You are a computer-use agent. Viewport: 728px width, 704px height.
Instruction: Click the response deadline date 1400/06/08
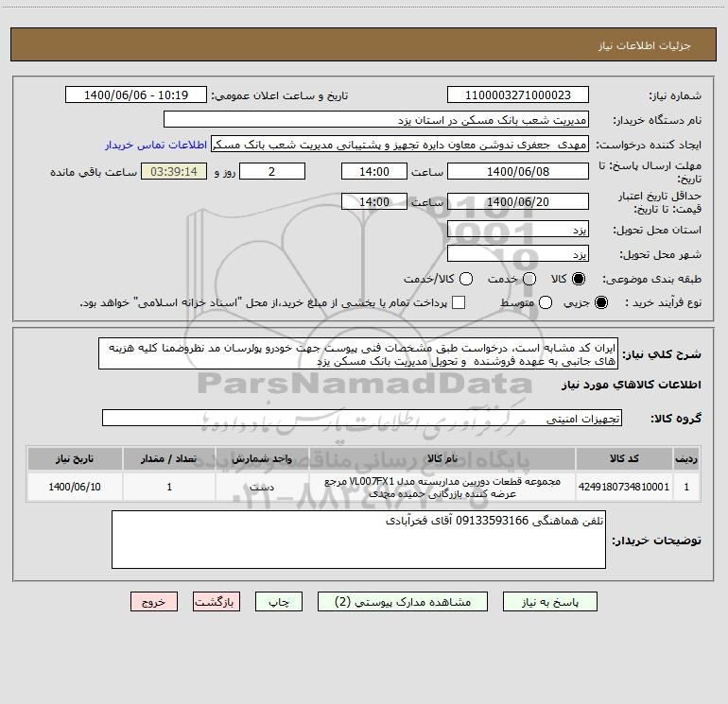click(518, 171)
